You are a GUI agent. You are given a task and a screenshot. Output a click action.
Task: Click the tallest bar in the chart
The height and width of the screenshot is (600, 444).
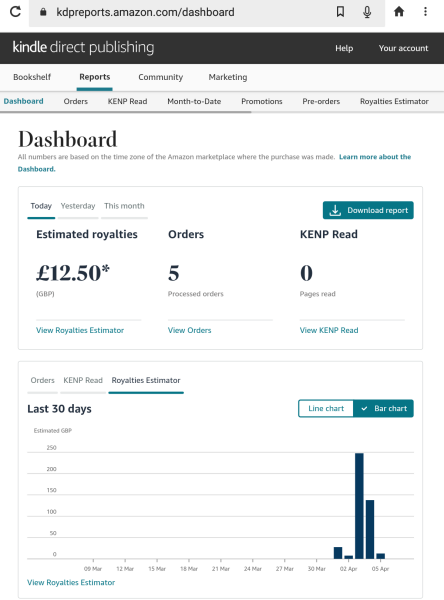(359, 506)
